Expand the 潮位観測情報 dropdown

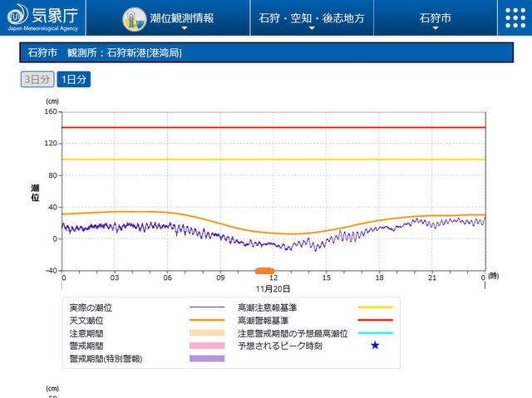coord(184,19)
